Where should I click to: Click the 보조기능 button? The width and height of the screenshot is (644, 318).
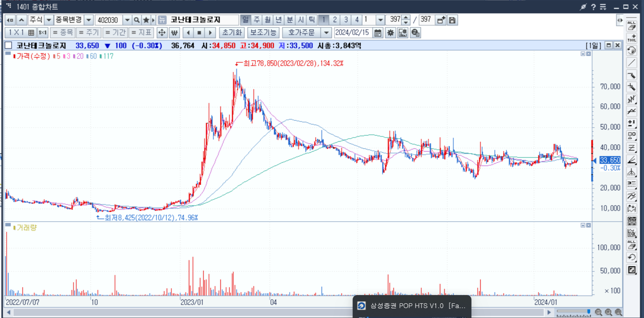263,33
